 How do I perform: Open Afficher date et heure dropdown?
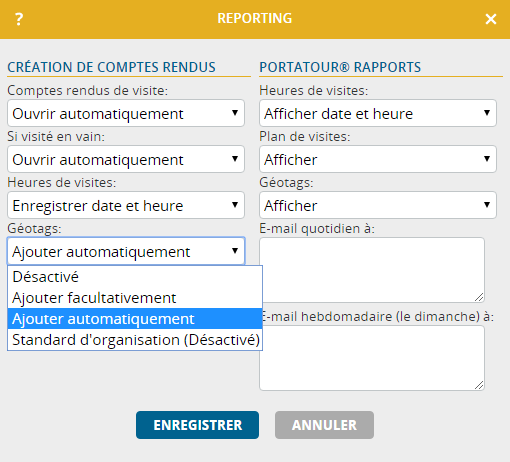tap(378, 113)
